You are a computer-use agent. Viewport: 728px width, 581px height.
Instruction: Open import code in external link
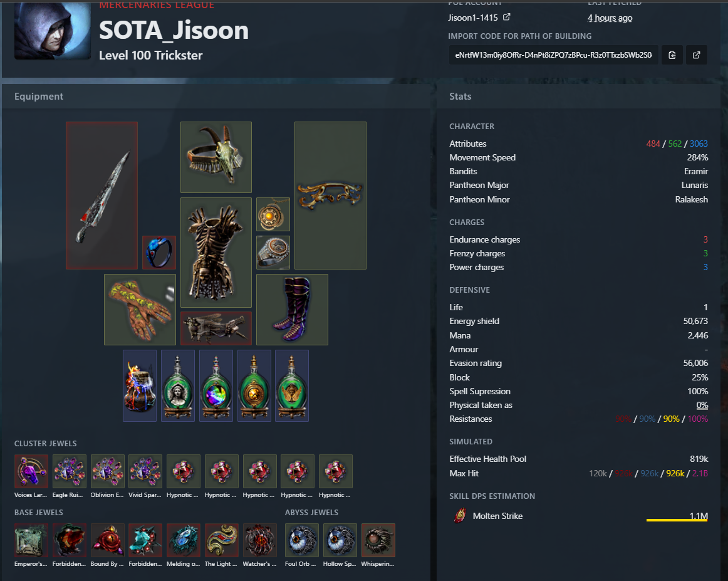click(697, 55)
